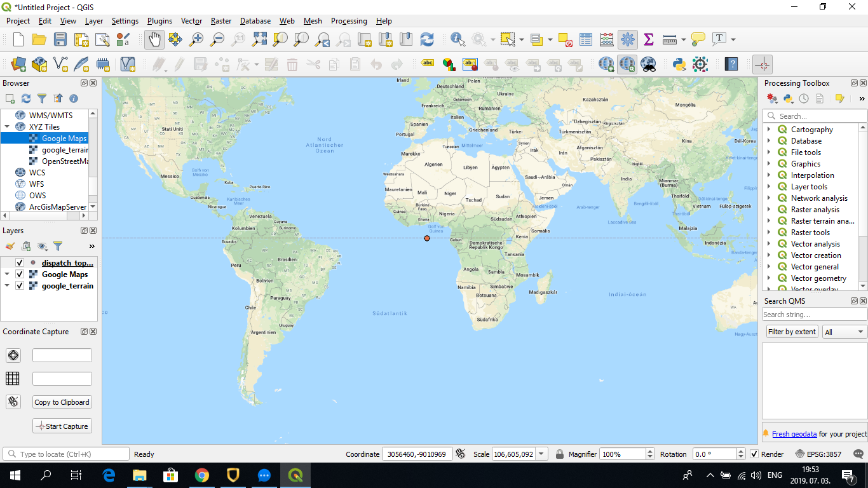
Task: Toggle the scale lock padlock icon
Action: tap(559, 454)
